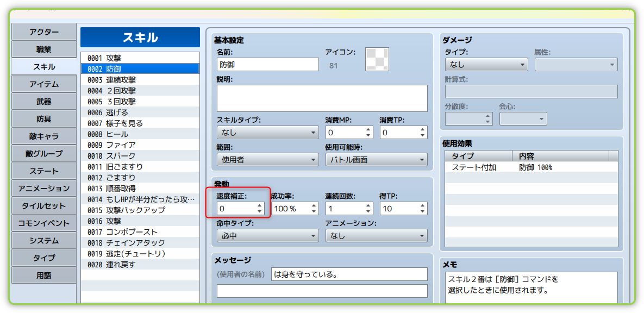
Task: Click the 成功率 100% spinner field
Action: (295, 208)
